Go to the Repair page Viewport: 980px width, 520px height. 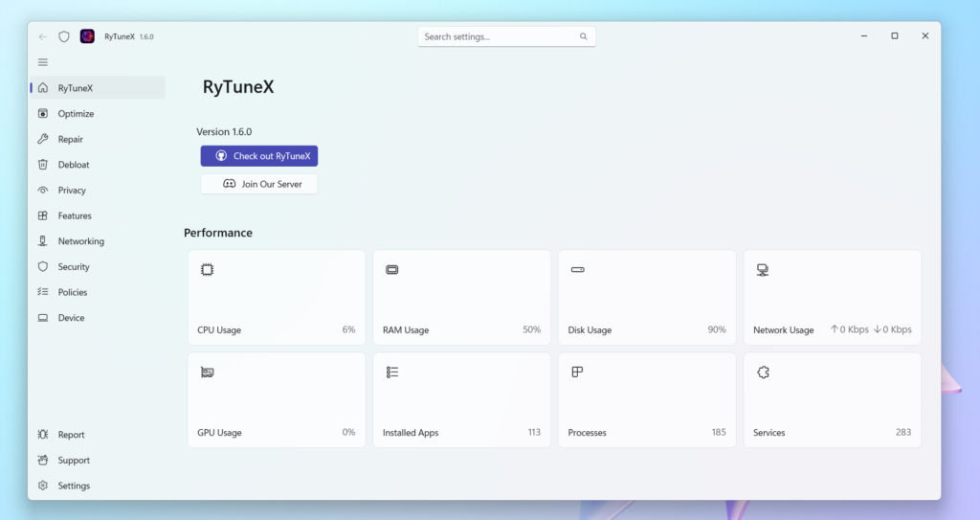point(70,139)
